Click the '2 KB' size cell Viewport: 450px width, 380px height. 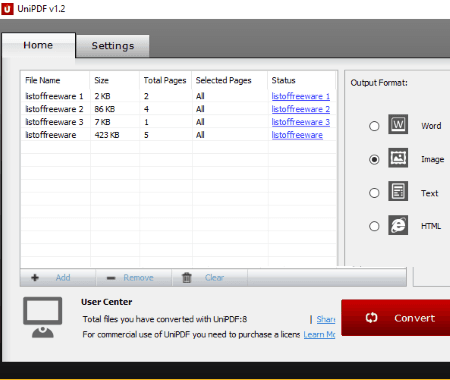(102, 96)
